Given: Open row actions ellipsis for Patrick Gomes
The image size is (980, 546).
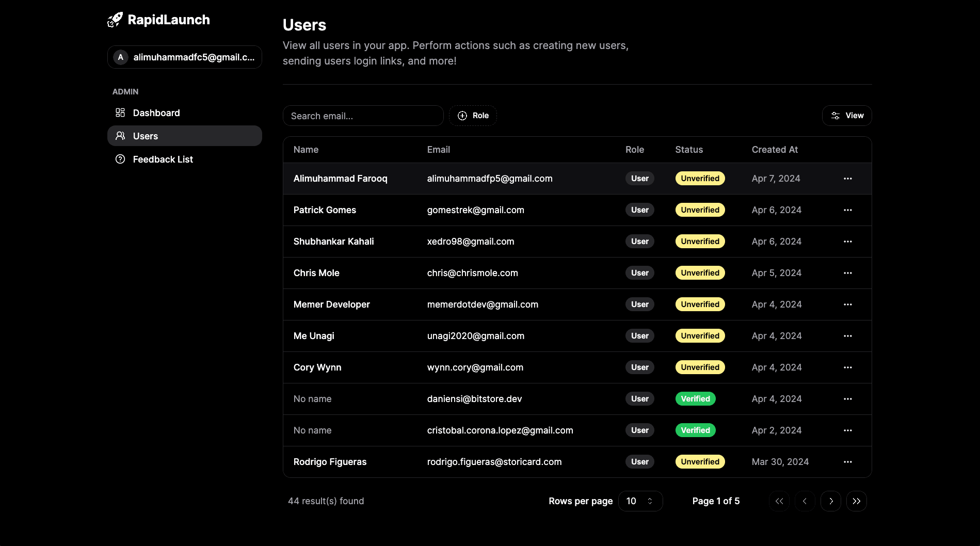Looking at the screenshot, I should click(847, 210).
